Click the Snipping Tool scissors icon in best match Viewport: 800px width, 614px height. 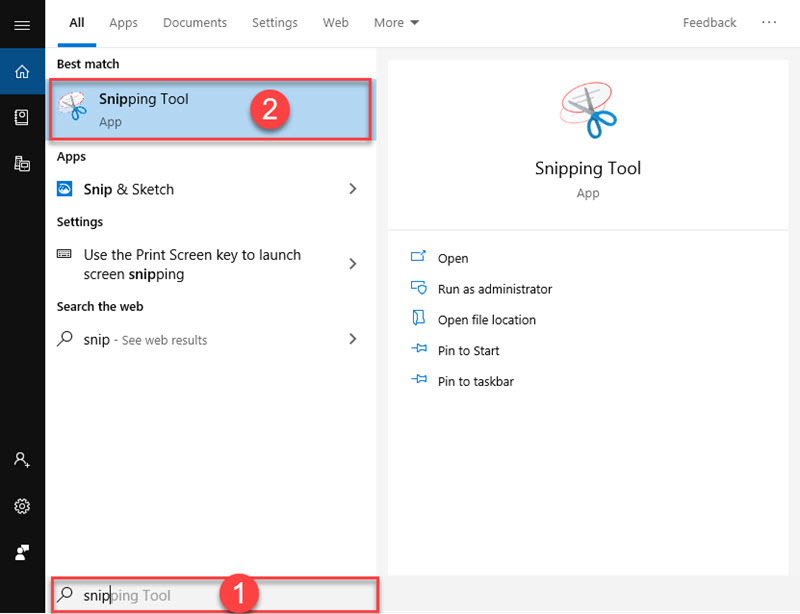pos(73,107)
